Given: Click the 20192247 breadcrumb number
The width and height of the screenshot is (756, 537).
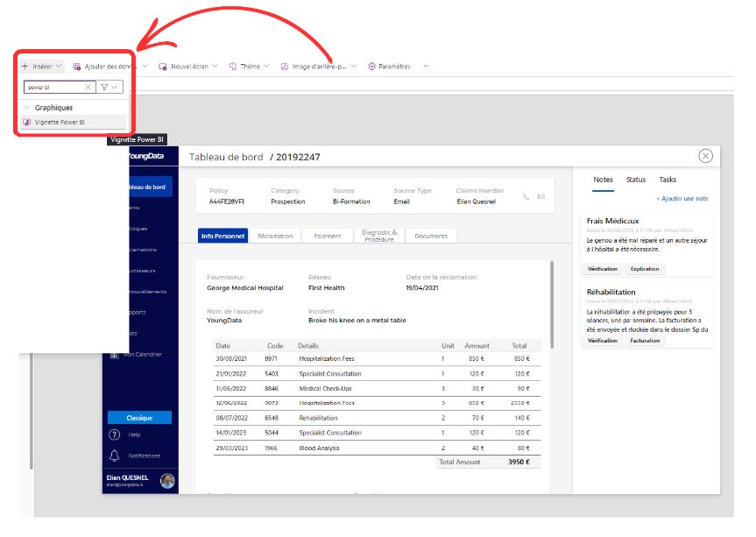Looking at the screenshot, I should click(298, 157).
